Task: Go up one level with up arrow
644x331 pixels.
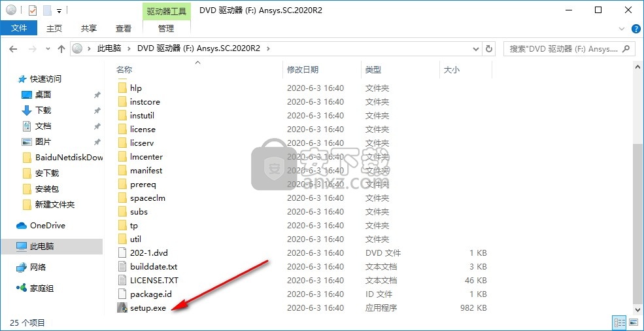Action: tap(61, 49)
